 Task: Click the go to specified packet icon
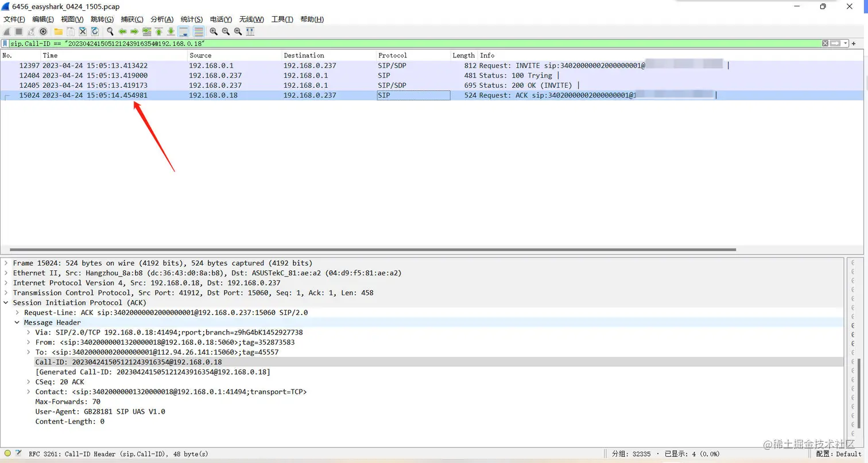147,32
